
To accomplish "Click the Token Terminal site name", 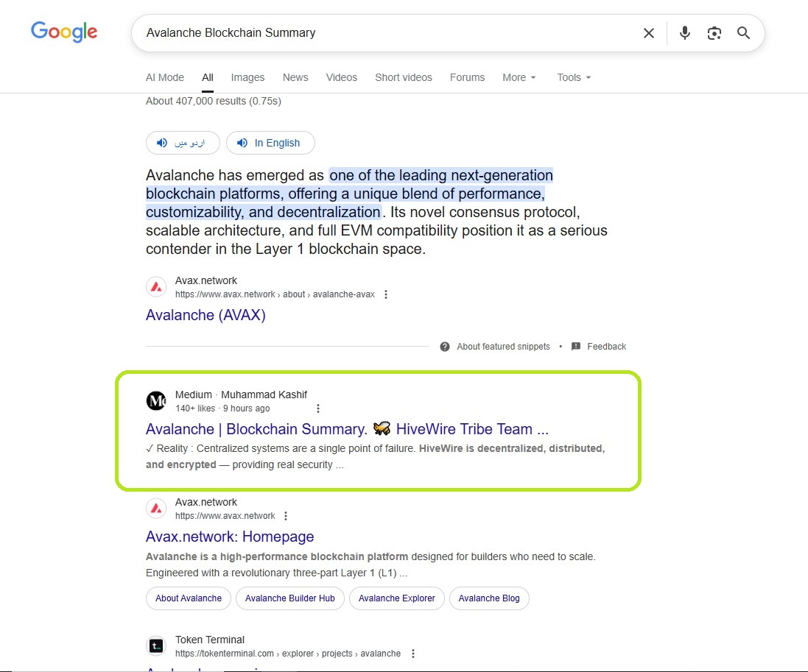I will click(x=210, y=640).
